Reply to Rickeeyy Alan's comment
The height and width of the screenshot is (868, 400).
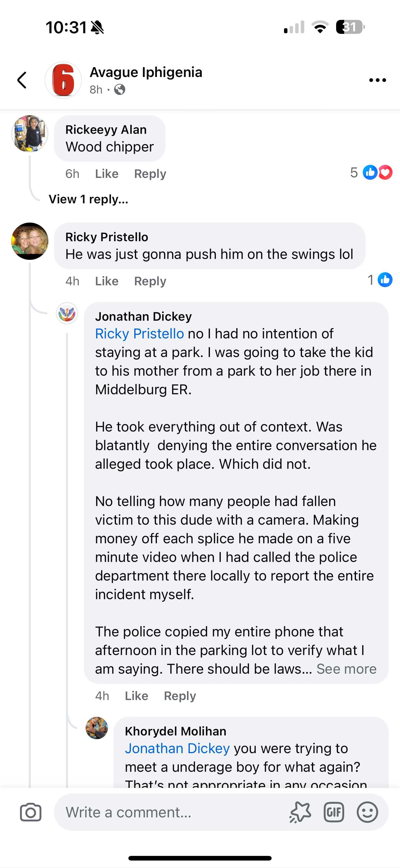[150, 174]
